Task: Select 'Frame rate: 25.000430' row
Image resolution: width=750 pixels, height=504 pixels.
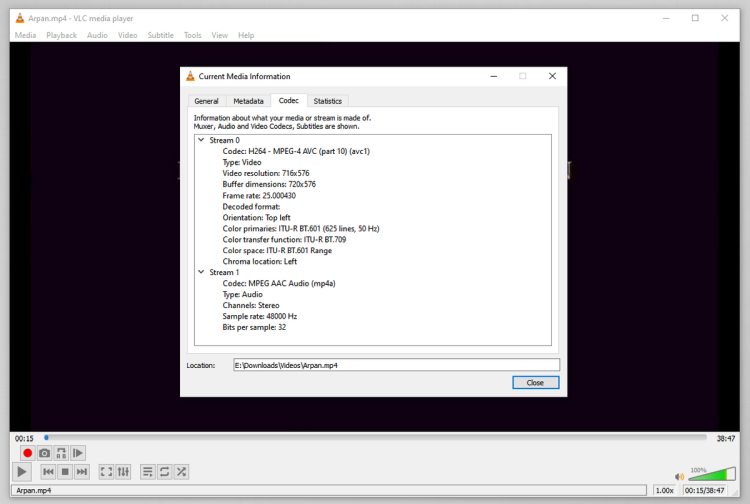Action: click(259, 195)
